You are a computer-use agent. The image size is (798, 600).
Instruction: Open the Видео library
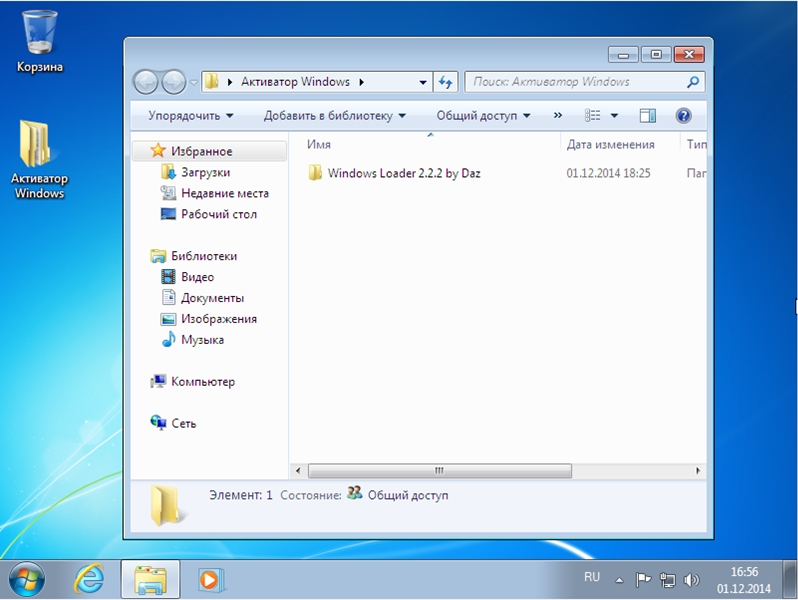tap(197, 277)
